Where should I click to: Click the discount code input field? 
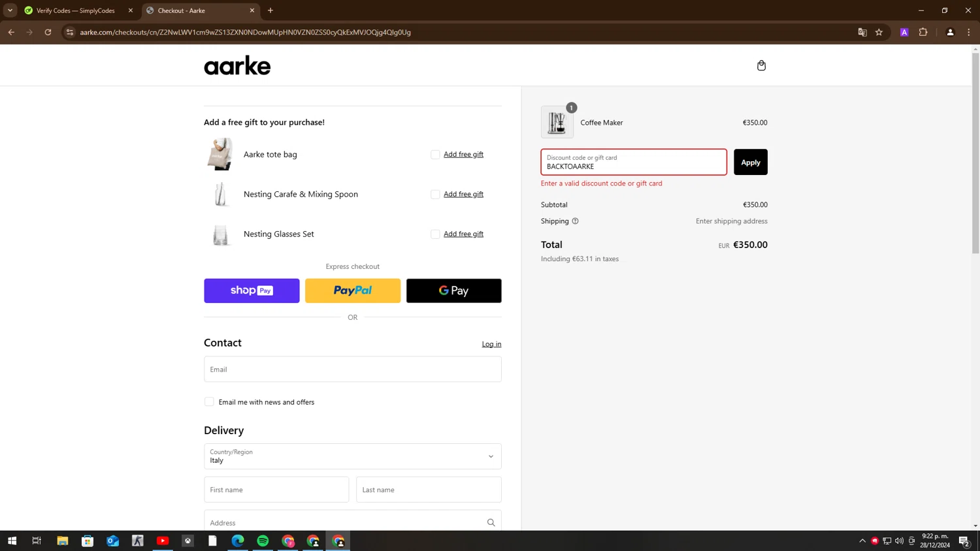pyautogui.click(x=634, y=162)
